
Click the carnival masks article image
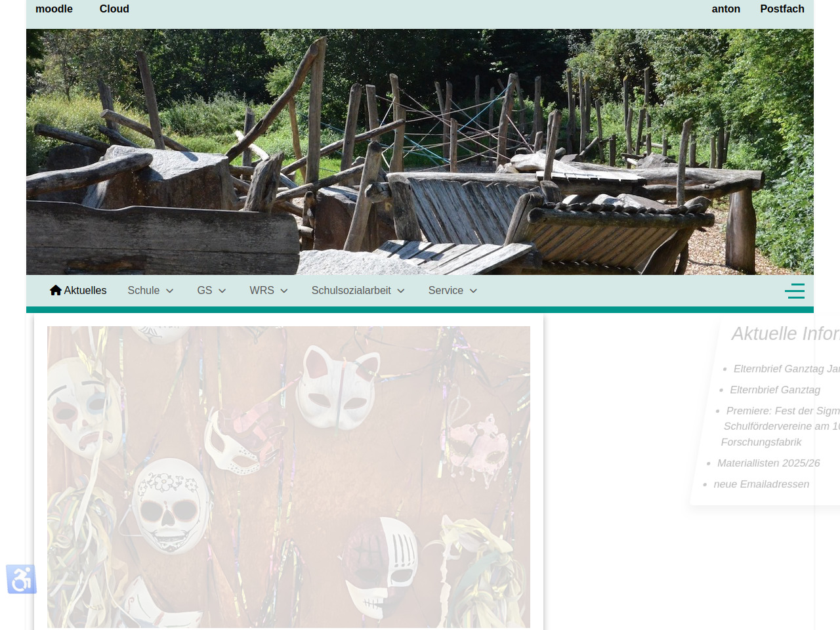(289, 476)
